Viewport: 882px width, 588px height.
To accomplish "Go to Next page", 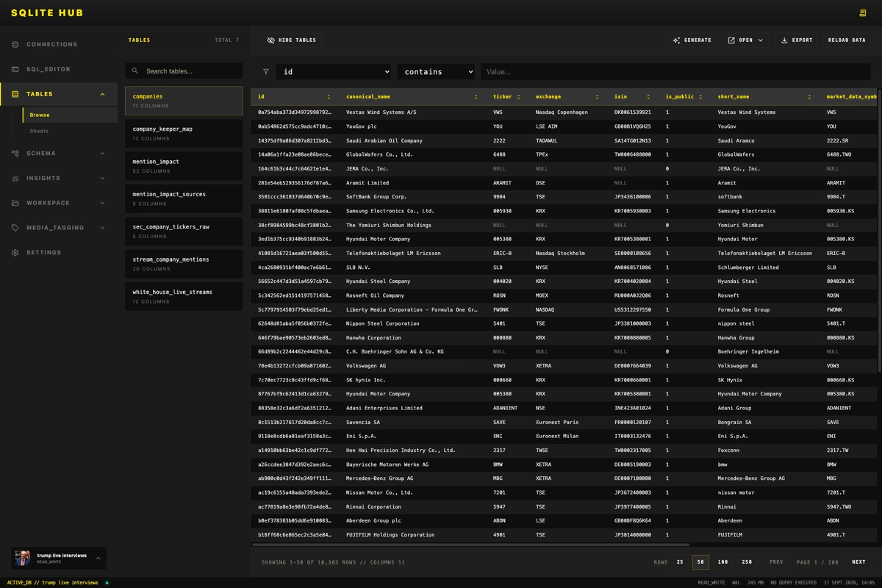I will (x=858, y=562).
